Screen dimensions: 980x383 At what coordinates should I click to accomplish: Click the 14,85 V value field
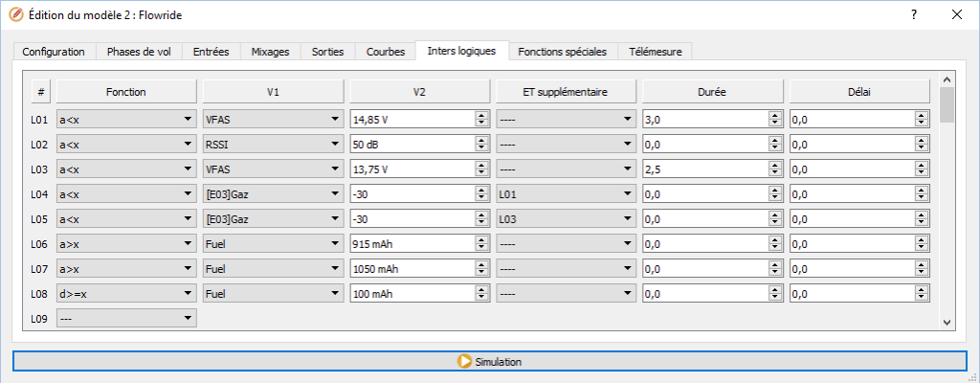click(412, 120)
